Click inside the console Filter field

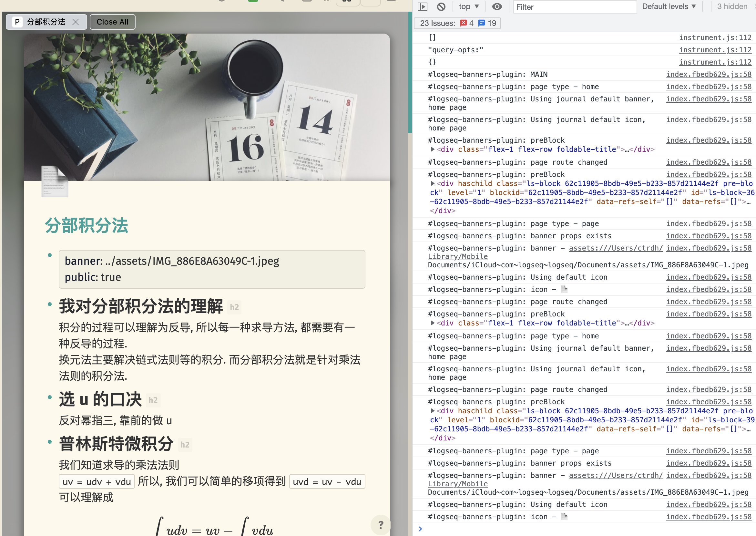(x=574, y=6)
